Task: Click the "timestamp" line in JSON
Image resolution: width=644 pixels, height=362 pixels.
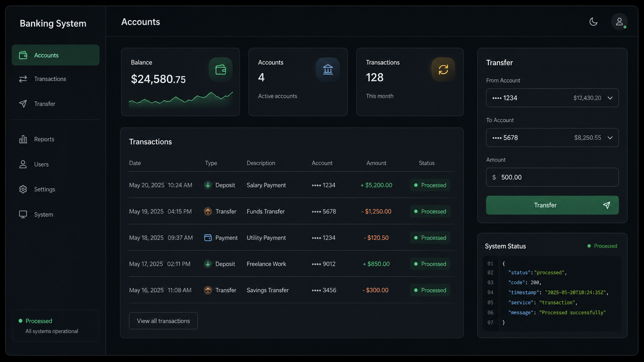Action: 558,292
